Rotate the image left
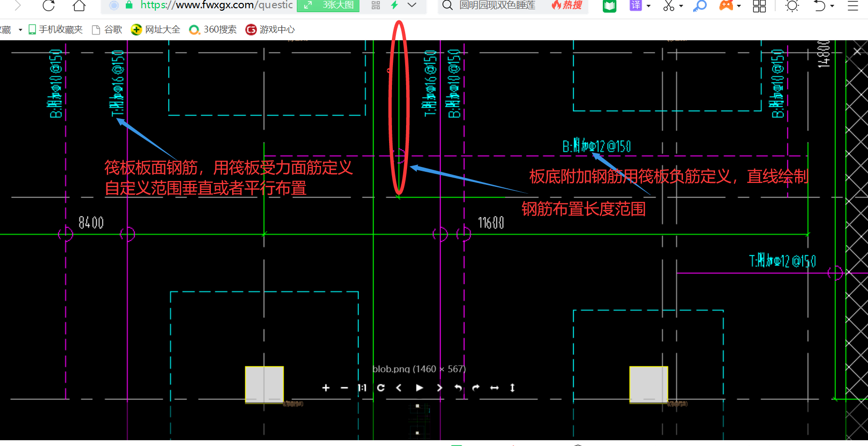 pos(458,388)
